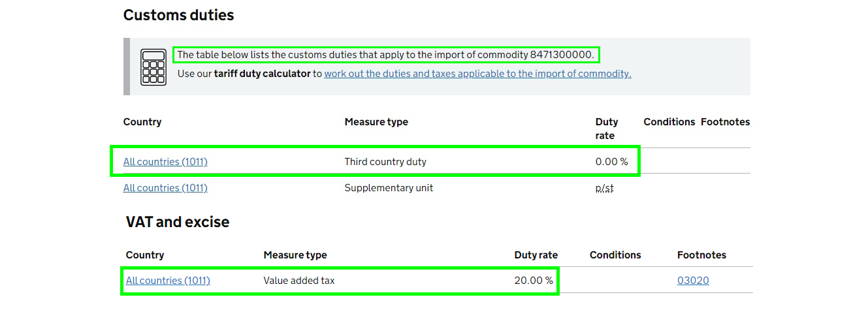Click Measure type header in Customs duties table
Viewport: 868px width, 310px height.
376,122
